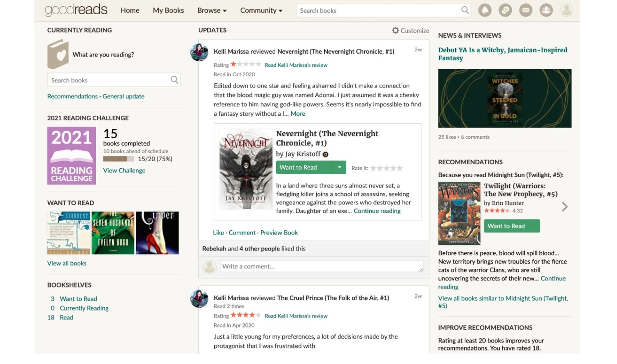Open the friends icon in header
Image resolution: width=617 pixels, height=364 pixels.
tap(546, 10)
